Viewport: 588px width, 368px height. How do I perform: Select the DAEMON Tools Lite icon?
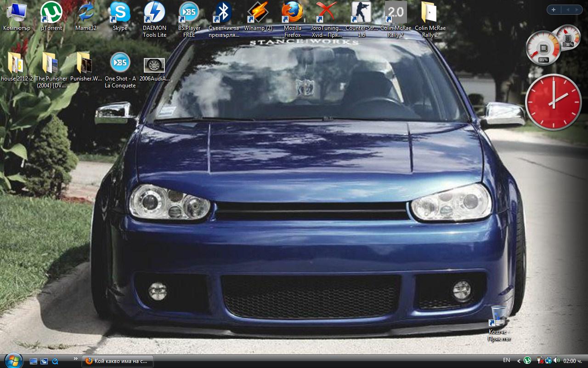154,12
